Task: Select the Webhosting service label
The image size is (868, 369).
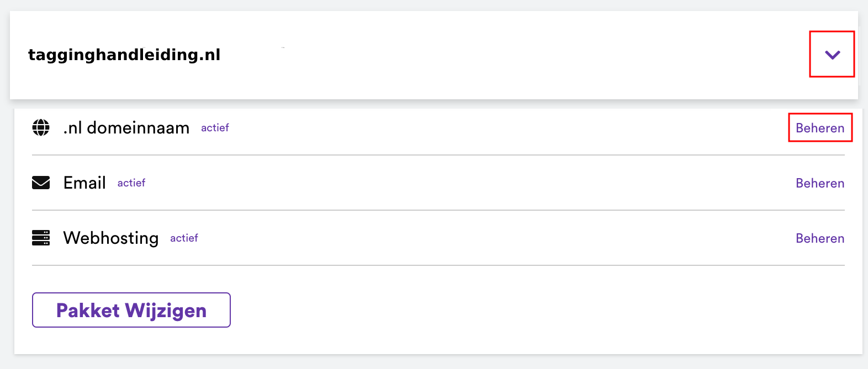Action: pyautogui.click(x=111, y=238)
